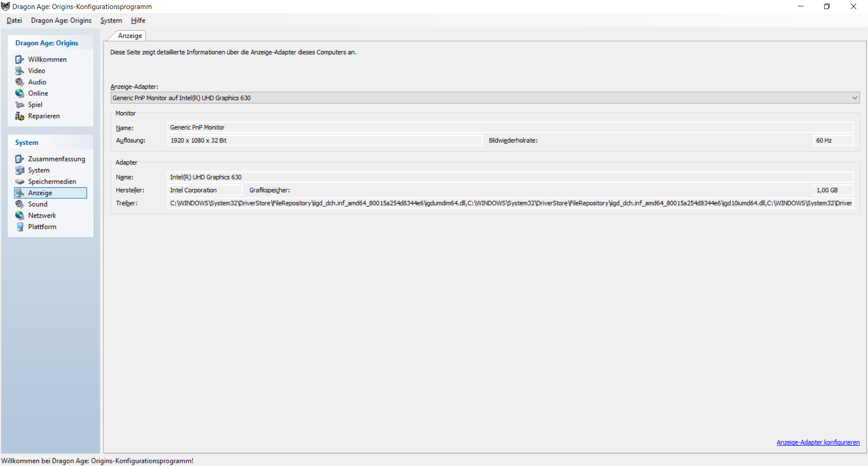
Task: Open the Anzeige-Adapter dropdown
Action: point(485,98)
